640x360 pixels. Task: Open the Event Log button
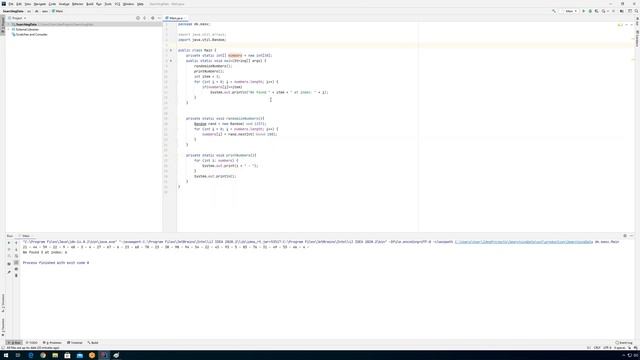point(624,343)
